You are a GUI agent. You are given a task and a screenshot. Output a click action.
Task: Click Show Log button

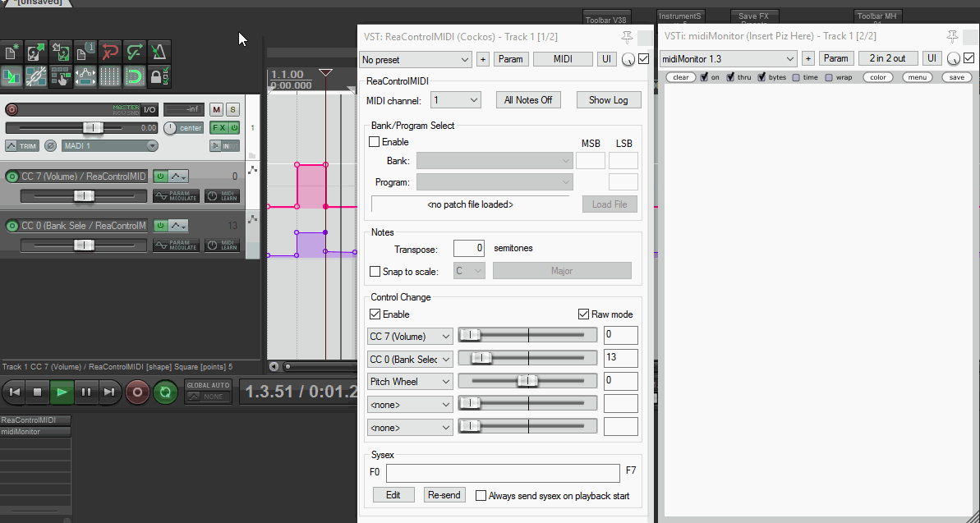(x=608, y=100)
